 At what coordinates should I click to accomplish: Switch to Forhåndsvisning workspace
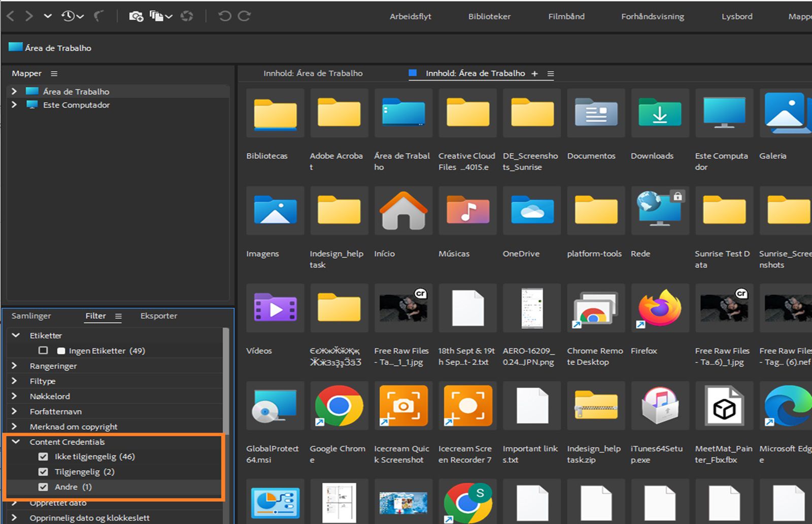click(653, 16)
